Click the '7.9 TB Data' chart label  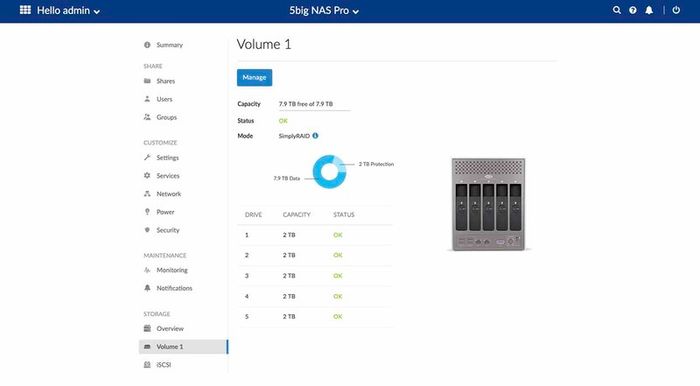pyautogui.click(x=287, y=178)
